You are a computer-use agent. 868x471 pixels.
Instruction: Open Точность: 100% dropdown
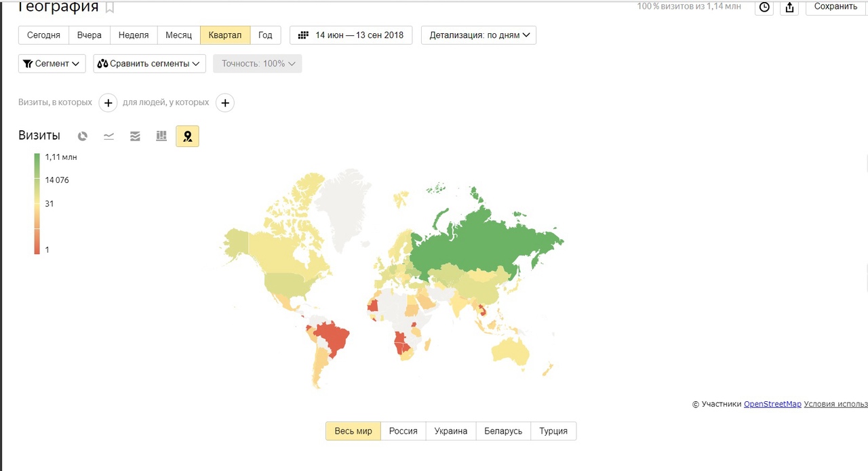pyautogui.click(x=258, y=64)
